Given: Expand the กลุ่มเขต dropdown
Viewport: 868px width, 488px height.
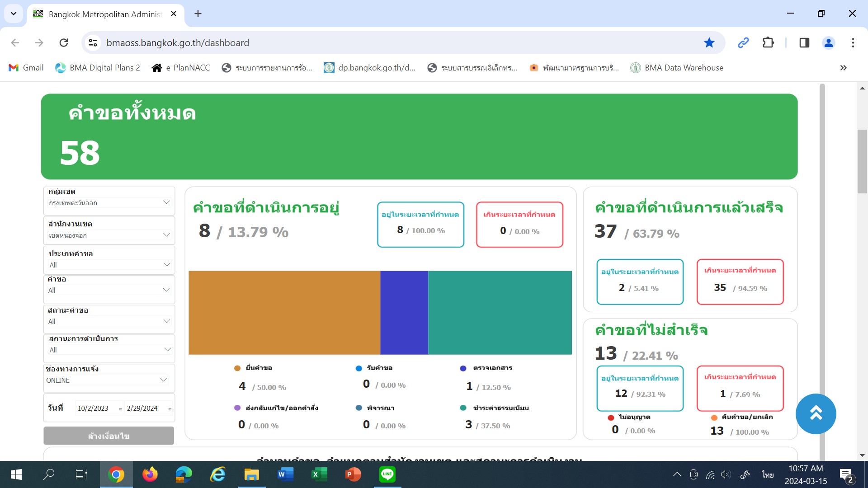Looking at the screenshot, I should click(109, 203).
